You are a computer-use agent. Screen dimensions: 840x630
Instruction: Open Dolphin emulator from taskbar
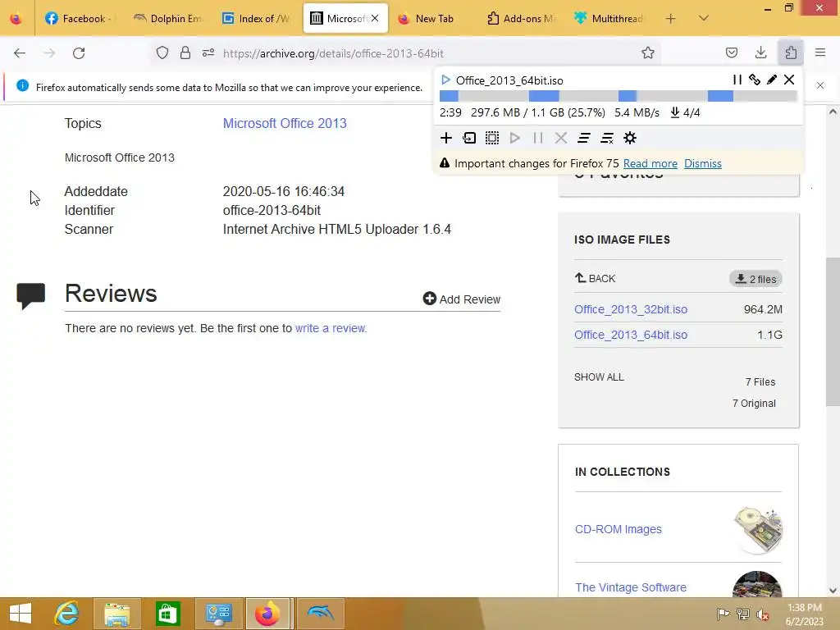click(x=321, y=614)
